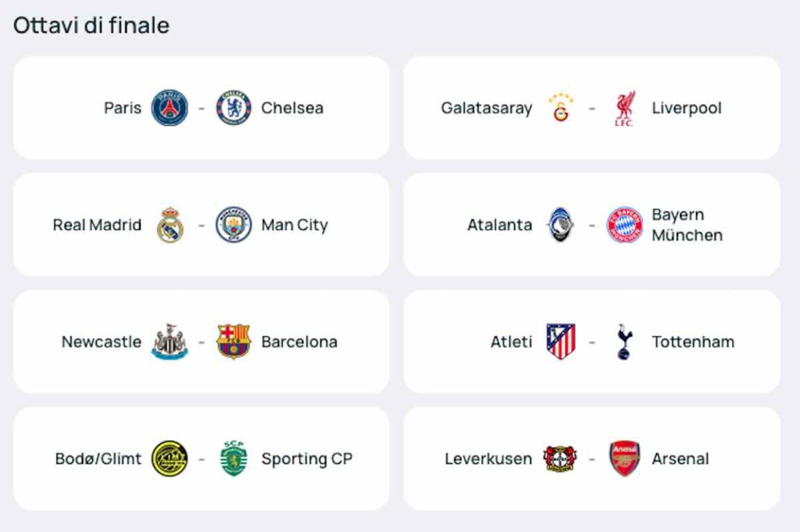Click the Manchester City crest

click(x=233, y=225)
